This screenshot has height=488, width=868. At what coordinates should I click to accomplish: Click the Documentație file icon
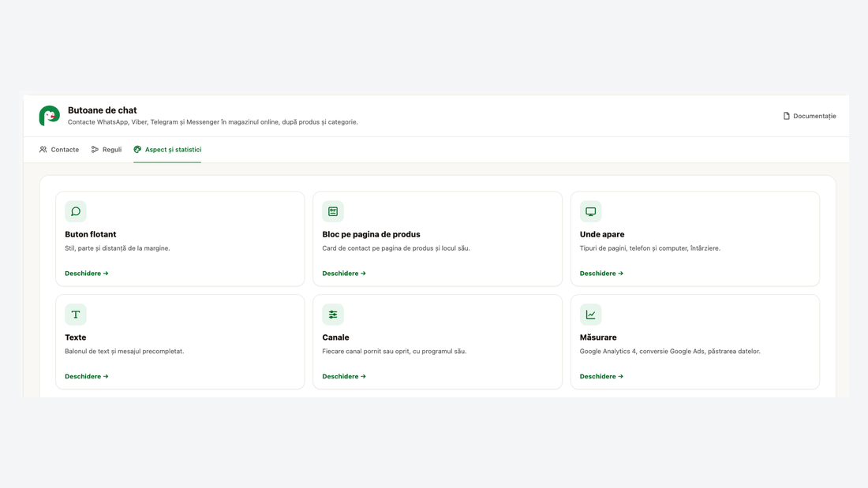786,116
